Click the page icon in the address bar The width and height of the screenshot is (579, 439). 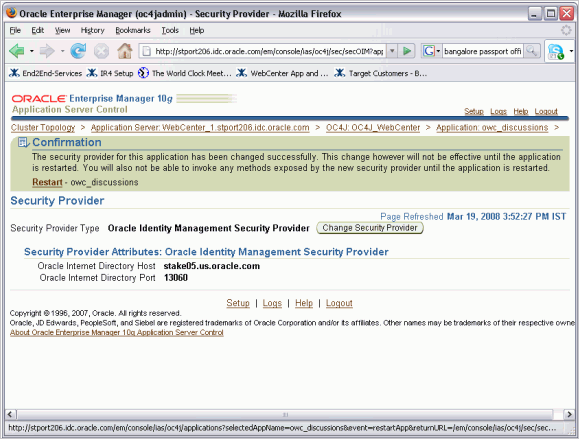click(x=147, y=51)
